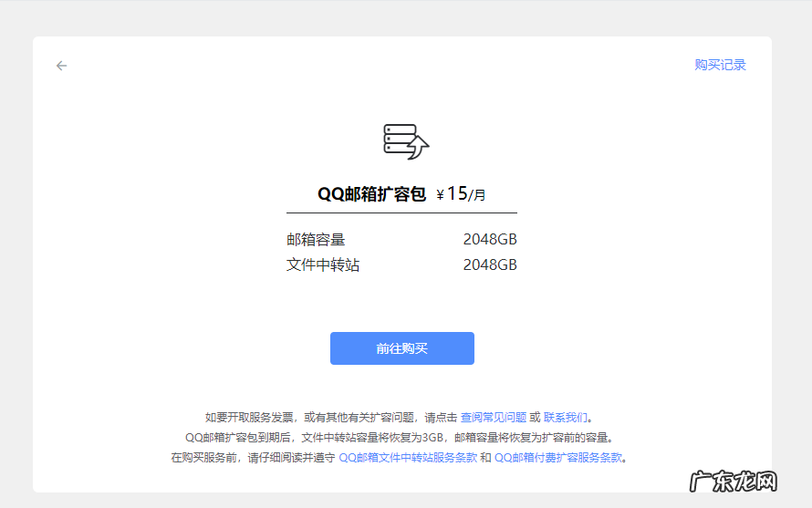
Task: Click the 2048GB value beside 邮箱容量
Action: [x=489, y=240]
